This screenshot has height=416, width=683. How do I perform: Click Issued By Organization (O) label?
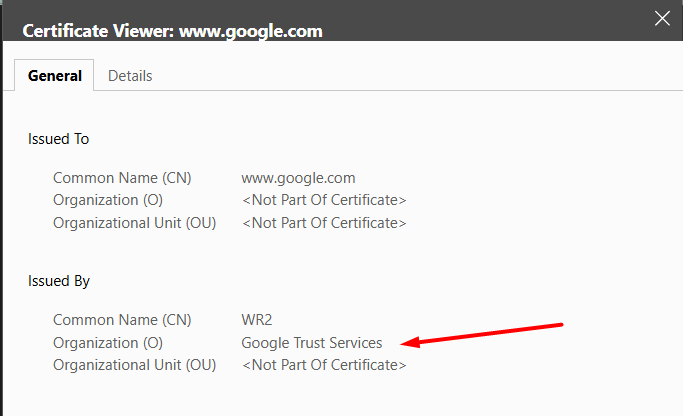(x=108, y=343)
